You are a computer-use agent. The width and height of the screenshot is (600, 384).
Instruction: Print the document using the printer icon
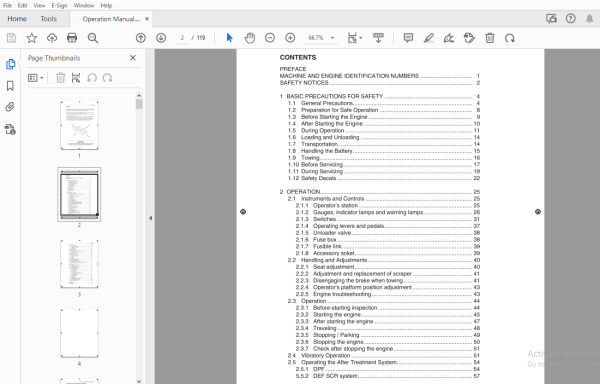pos(72,37)
